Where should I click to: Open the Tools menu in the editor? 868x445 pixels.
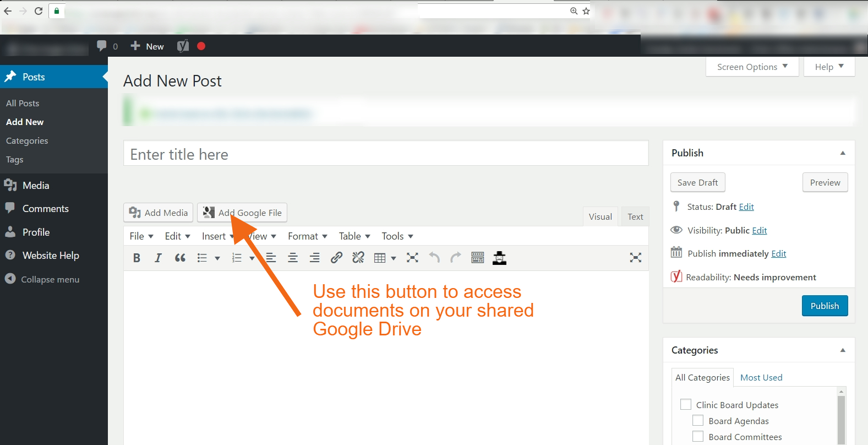pos(397,236)
